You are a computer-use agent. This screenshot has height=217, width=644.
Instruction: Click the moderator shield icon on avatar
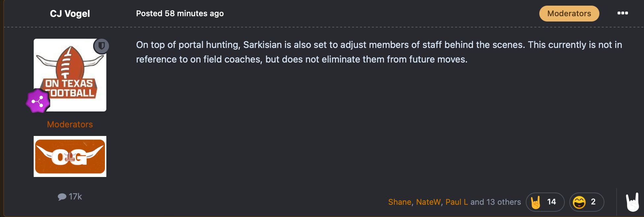pyautogui.click(x=101, y=46)
